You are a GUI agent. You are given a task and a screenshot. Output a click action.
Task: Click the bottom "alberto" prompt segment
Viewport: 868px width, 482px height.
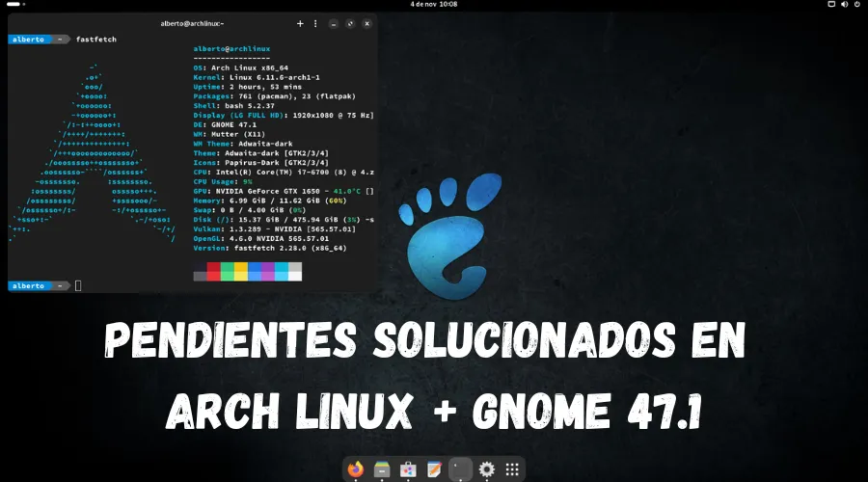click(28, 286)
